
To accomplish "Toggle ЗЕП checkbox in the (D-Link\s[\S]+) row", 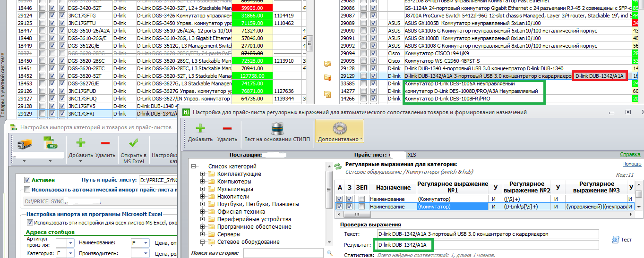I will [x=361, y=206].
